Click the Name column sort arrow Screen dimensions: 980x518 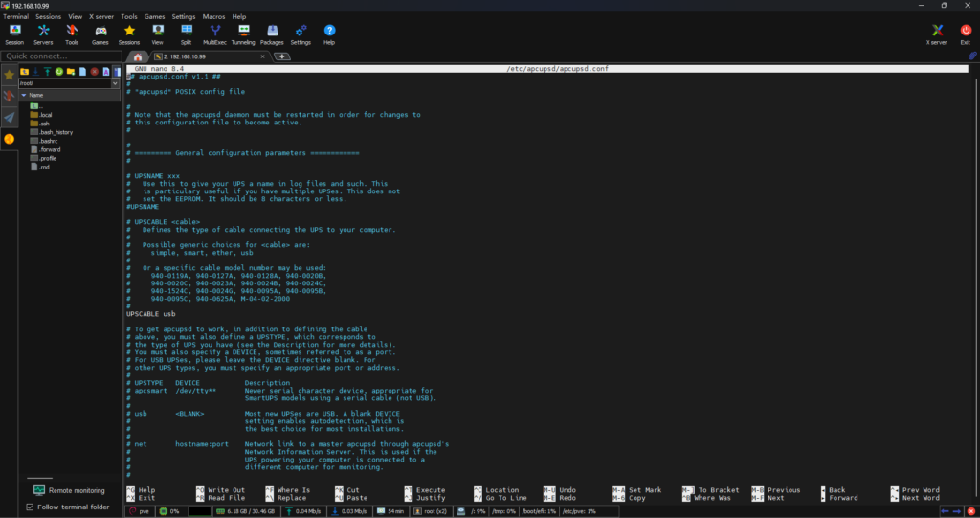[24, 95]
